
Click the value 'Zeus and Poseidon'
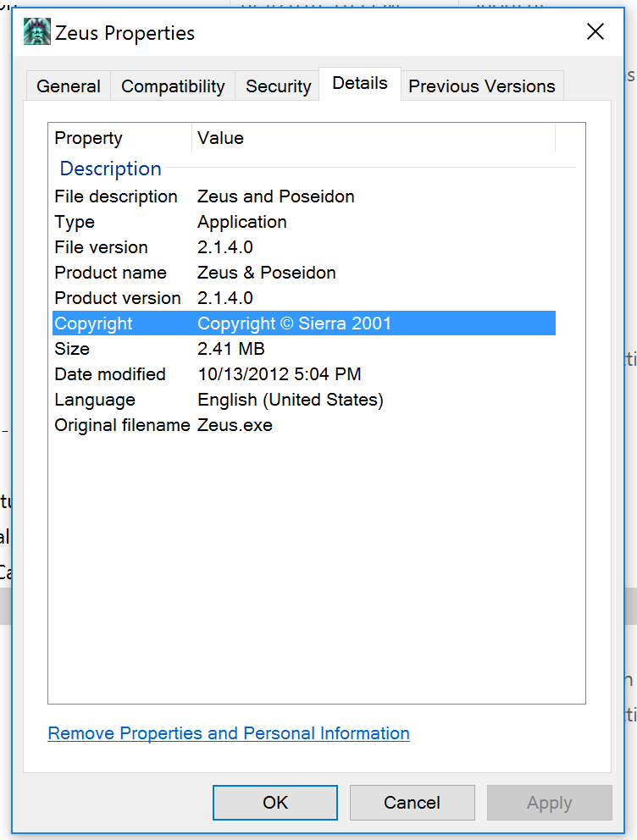(276, 196)
